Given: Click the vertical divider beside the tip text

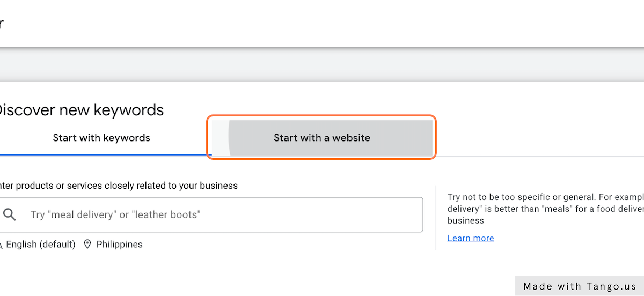Looking at the screenshot, I should [x=435, y=217].
